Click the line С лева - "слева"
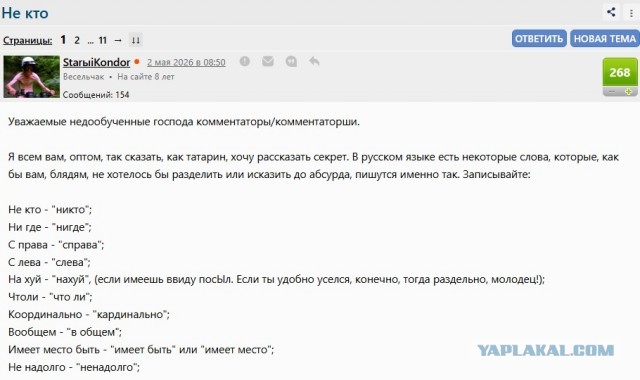The width and height of the screenshot is (640, 380). point(49,262)
